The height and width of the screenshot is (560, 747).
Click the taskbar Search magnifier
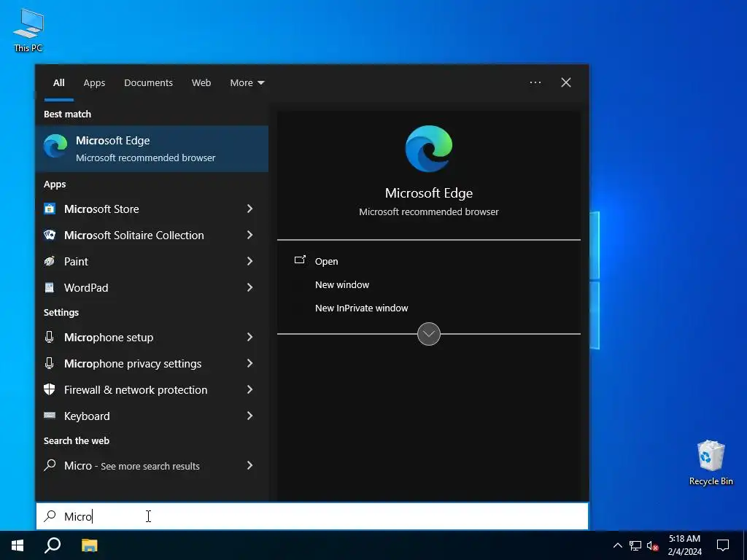coord(53,545)
